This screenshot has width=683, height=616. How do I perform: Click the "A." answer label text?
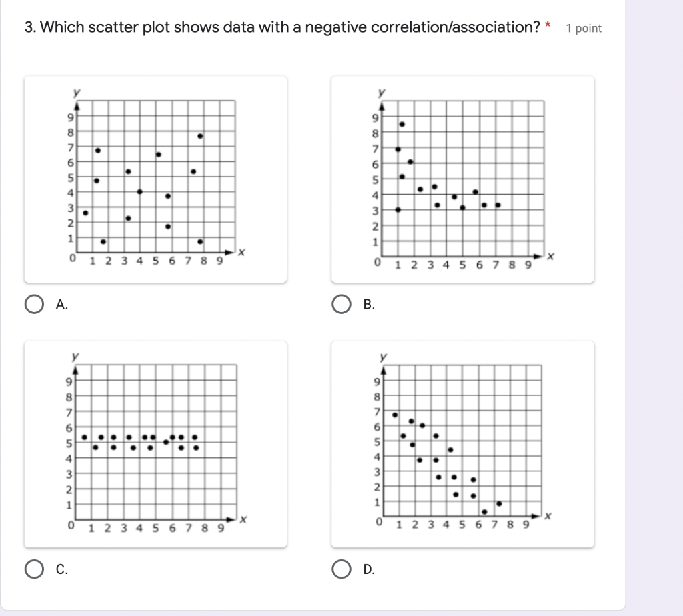point(62,305)
